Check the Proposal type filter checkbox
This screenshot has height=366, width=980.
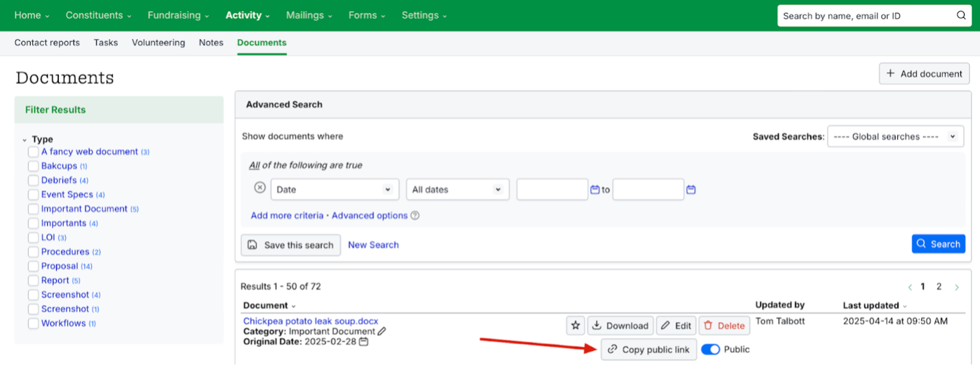coord(33,266)
